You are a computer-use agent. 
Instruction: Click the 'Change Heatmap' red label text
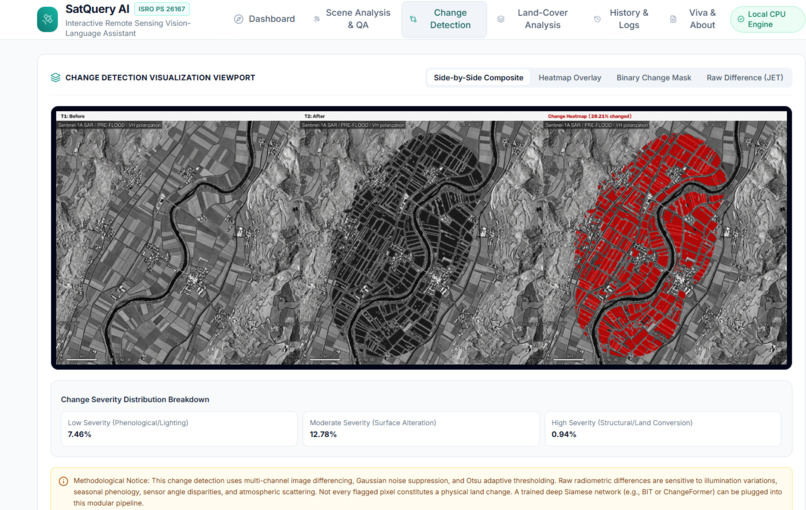pos(590,116)
